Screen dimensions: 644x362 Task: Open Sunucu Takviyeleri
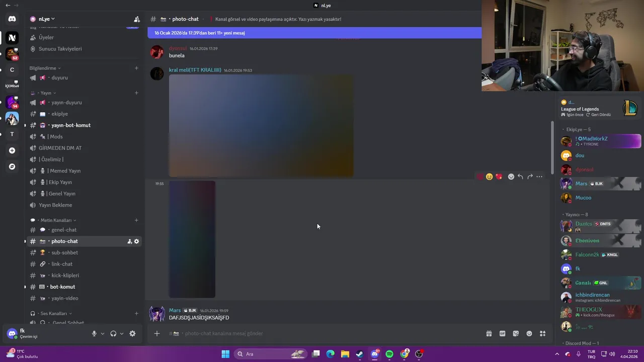(x=84, y=49)
